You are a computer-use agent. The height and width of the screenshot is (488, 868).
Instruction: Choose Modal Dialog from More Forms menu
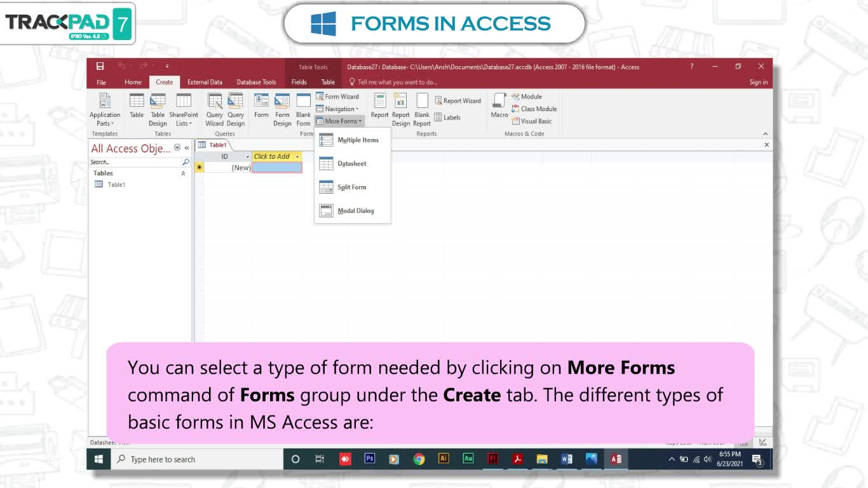(352, 210)
